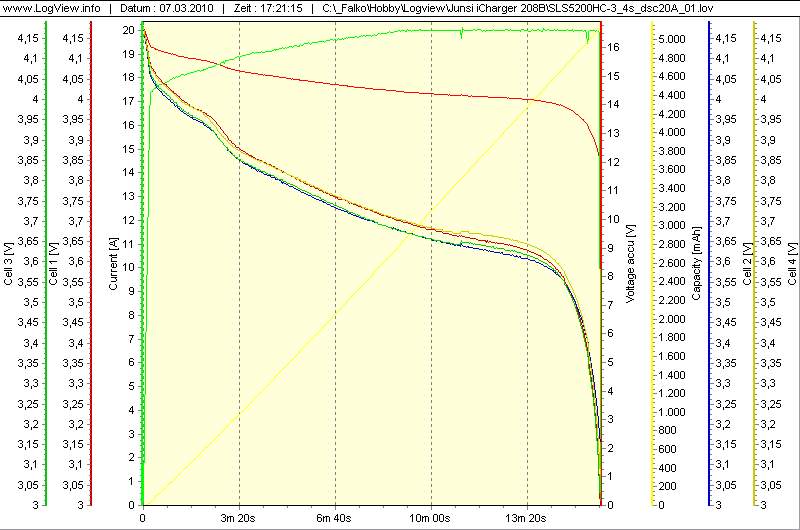Click the '10' tick on Current axis
This screenshot has width=800, height=530.
(x=129, y=267)
